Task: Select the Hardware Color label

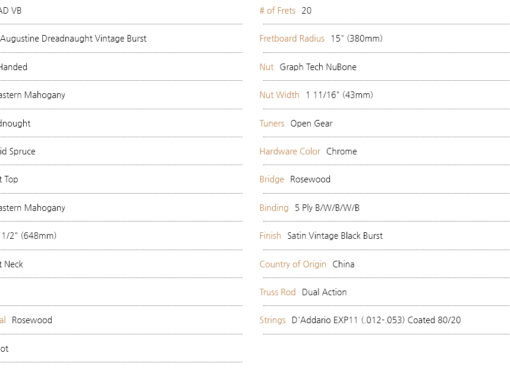Action: (x=290, y=151)
